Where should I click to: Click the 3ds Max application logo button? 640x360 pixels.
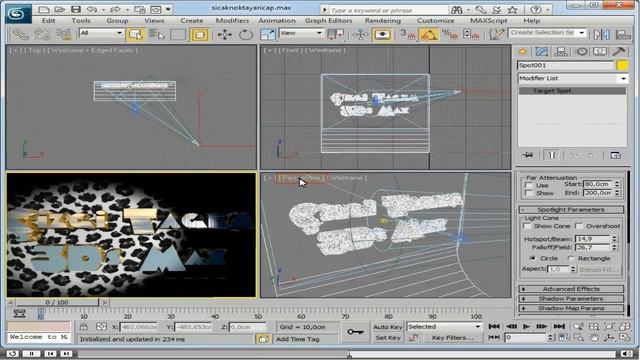coord(18,15)
